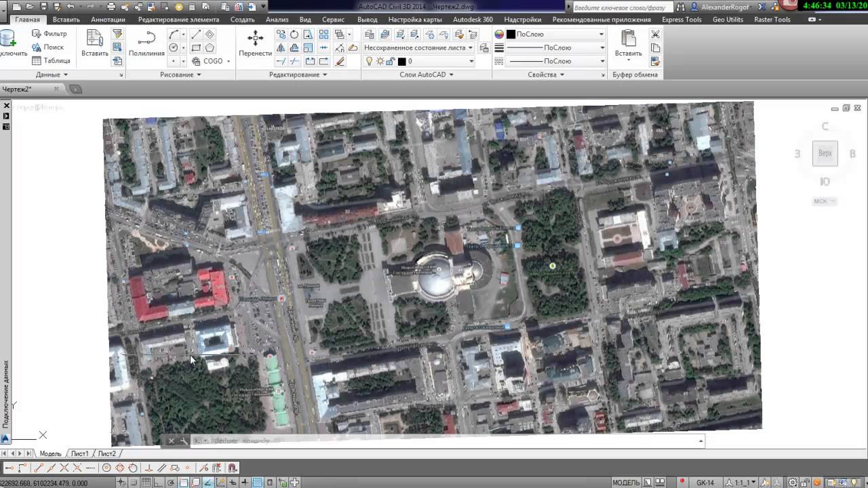Click the black object color swatch ПоСлою
Viewport: 868px width, 488px height.
click(511, 34)
